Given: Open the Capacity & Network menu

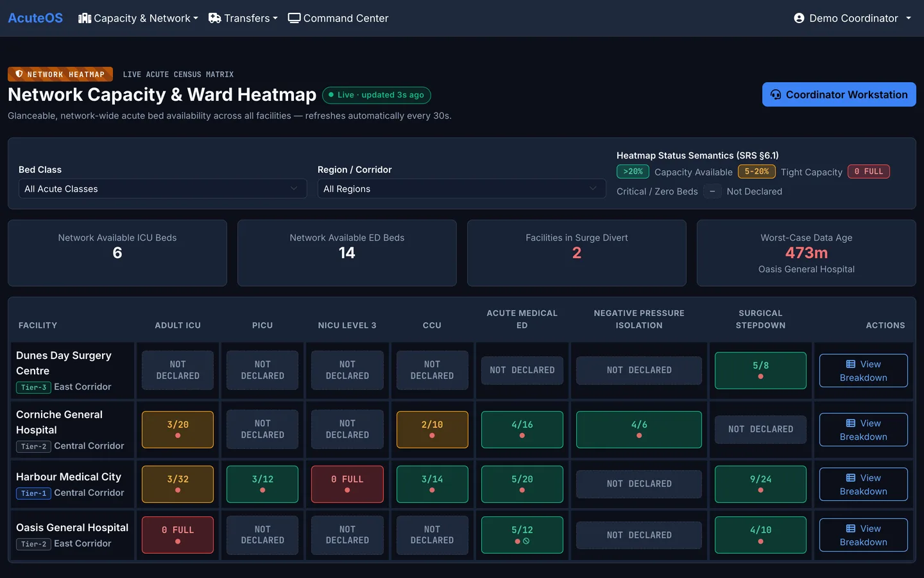Looking at the screenshot, I should click(138, 18).
